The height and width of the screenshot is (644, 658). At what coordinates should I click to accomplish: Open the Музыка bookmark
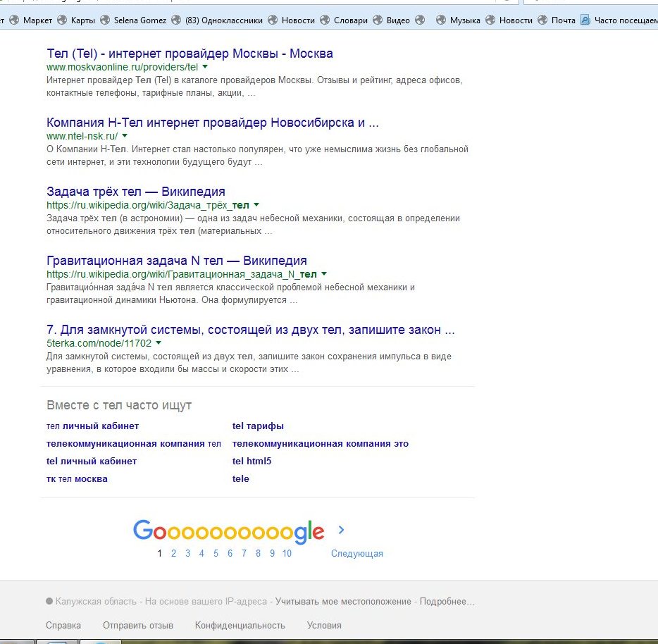(x=458, y=20)
